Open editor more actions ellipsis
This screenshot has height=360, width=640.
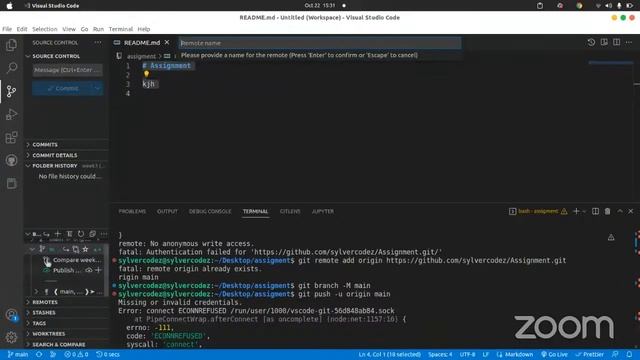[629, 42]
